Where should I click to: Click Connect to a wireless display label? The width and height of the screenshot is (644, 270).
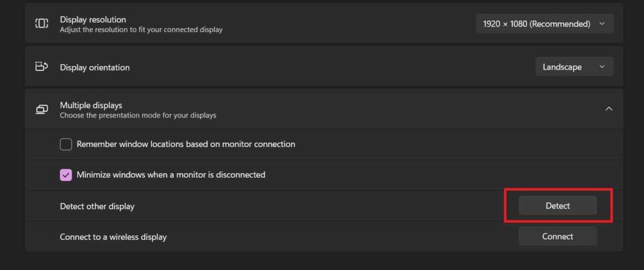tap(113, 237)
